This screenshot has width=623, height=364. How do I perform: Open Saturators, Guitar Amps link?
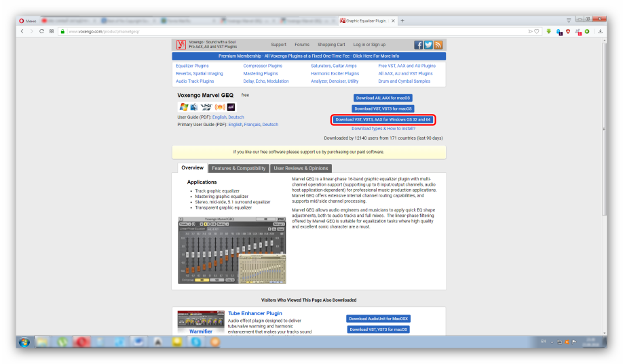click(x=334, y=66)
